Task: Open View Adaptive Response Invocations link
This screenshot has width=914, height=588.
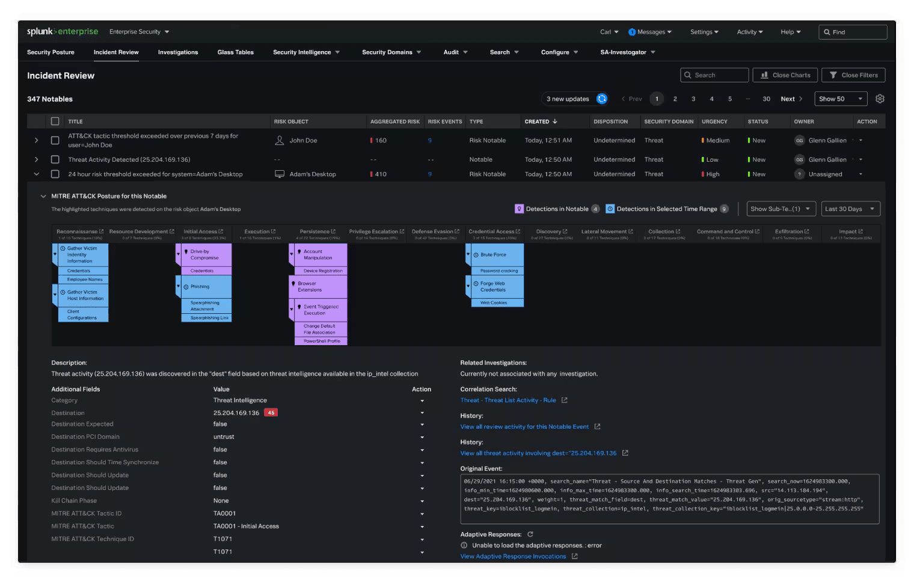Action: point(513,557)
